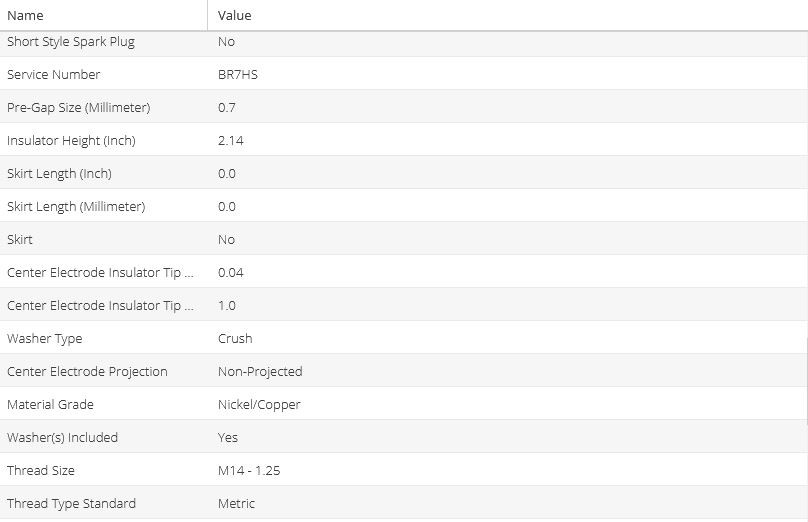The height and width of the screenshot is (522, 808).
Task: Click the 0.7 pre-gap size value
Action: click(227, 108)
